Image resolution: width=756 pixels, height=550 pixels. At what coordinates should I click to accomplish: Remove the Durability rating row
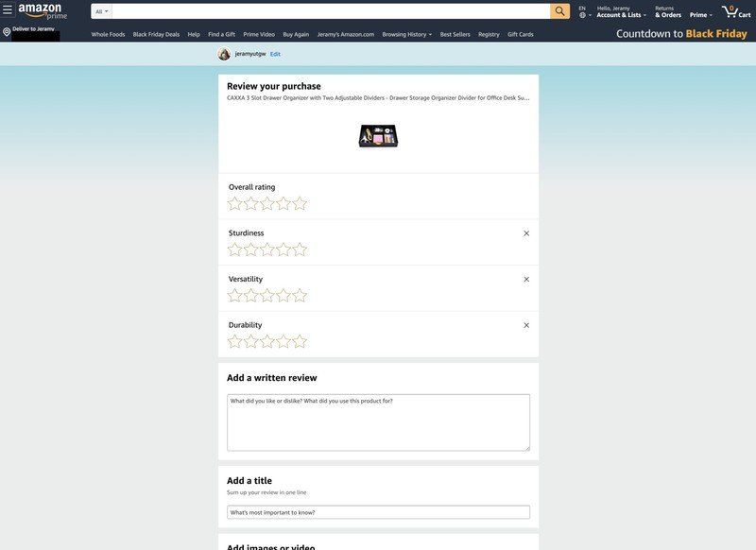tap(524, 323)
